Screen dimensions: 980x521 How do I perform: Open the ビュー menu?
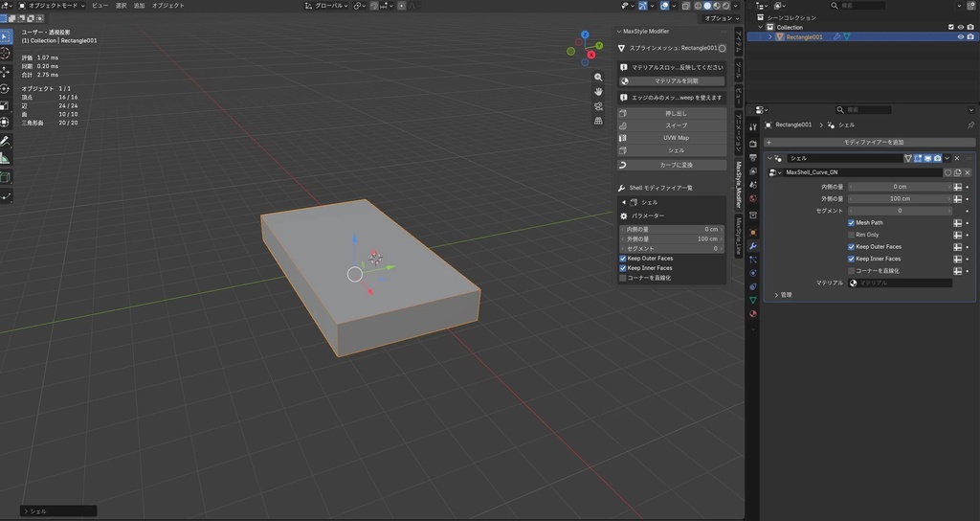(x=100, y=6)
